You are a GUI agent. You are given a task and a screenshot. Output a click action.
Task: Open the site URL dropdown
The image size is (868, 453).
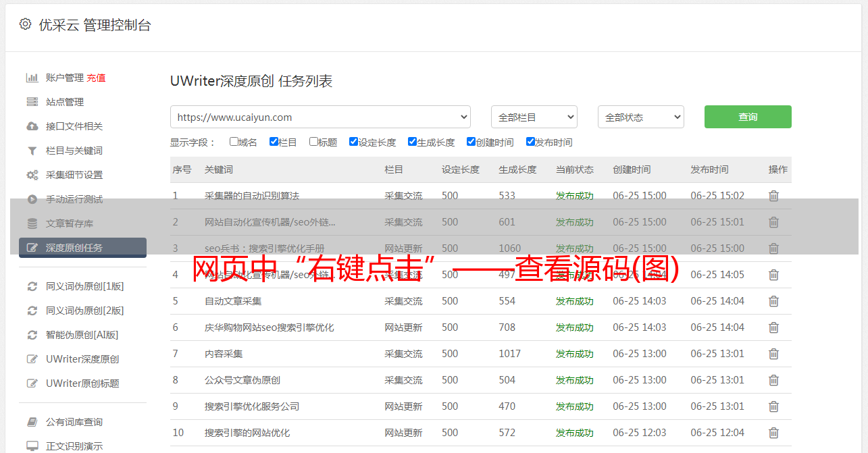320,117
